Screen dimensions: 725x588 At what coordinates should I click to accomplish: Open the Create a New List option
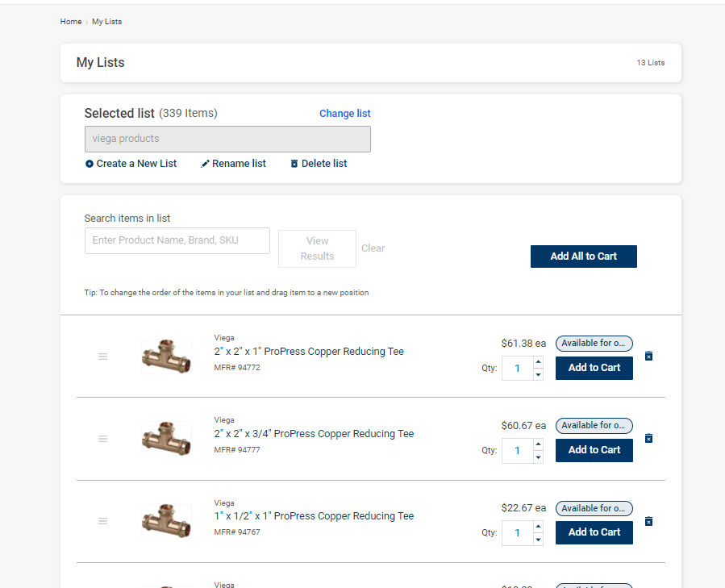[x=131, y=163]
